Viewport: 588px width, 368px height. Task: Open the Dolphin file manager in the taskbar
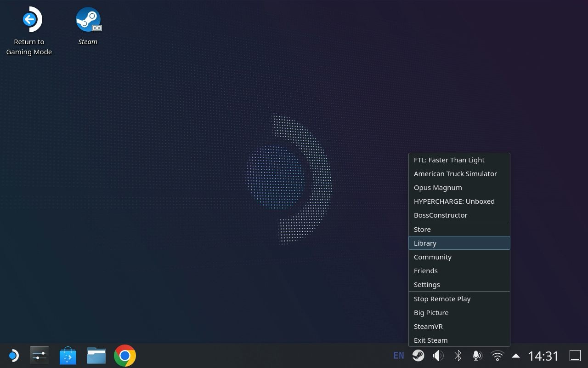tap(96, 356)
